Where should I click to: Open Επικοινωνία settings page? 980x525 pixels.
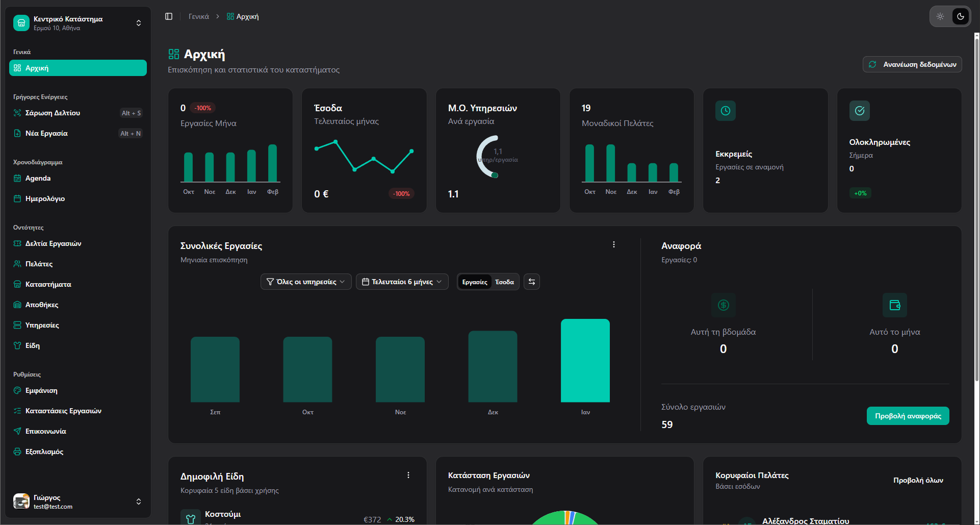tap(78, 431)
